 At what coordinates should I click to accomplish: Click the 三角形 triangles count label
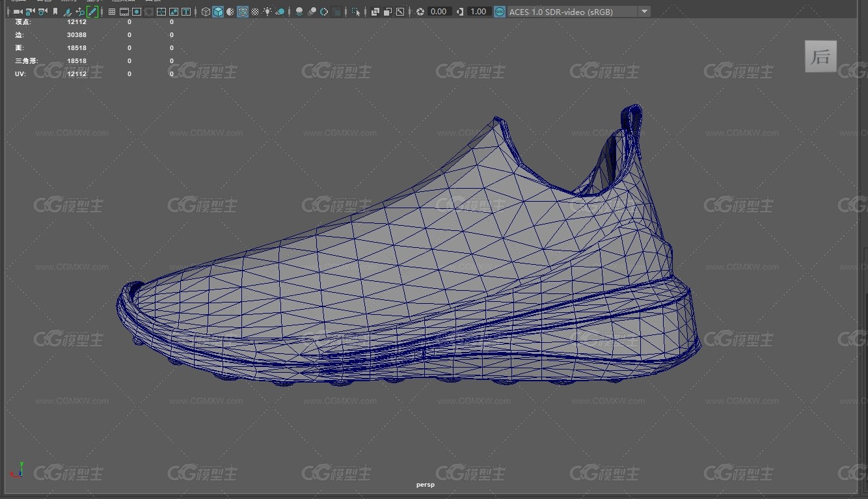[x=27, y=61]
